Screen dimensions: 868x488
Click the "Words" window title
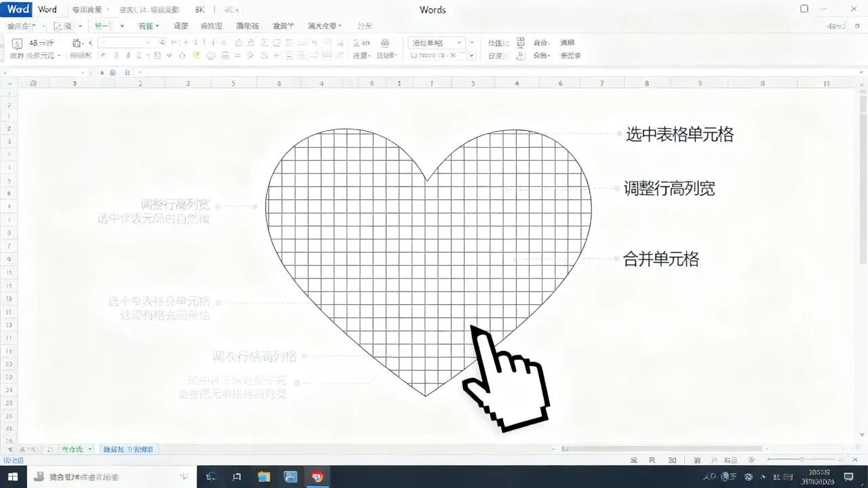tap(433, 9)
